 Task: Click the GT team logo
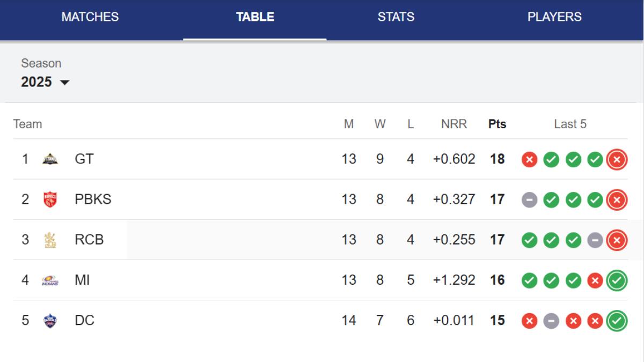tap(50, 159)
